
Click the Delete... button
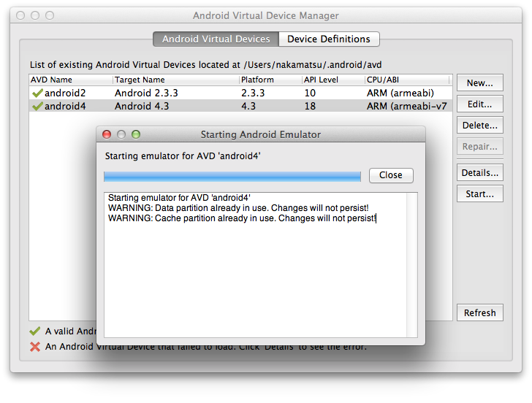[x=479, y=126]
